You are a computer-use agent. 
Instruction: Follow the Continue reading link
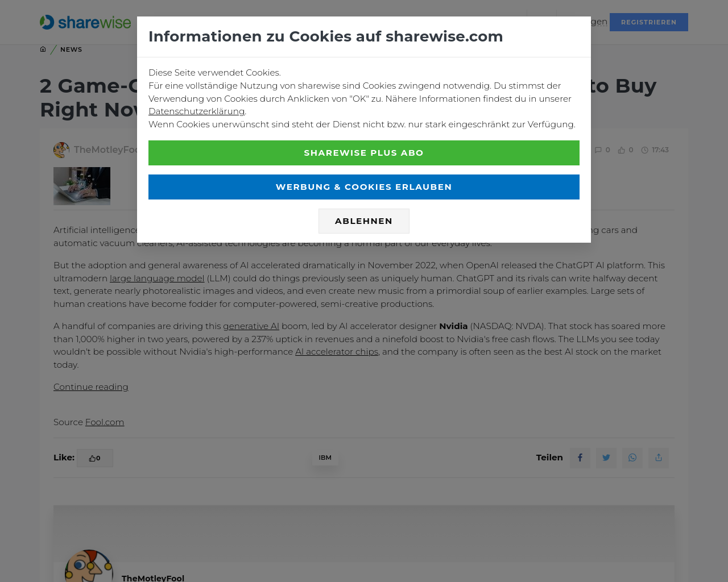(x=91, y=387)
